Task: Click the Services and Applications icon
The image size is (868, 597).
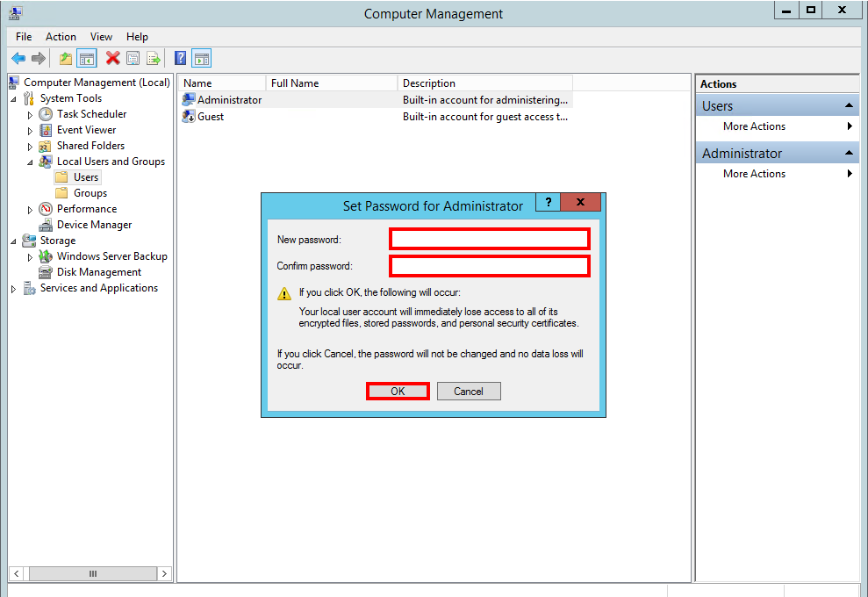Action: [29, 288]
